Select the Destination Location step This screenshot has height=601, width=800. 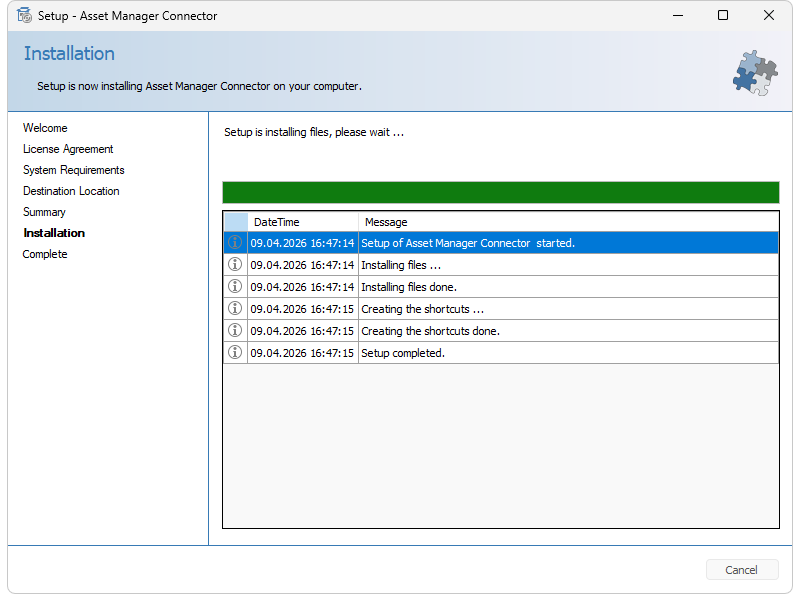click(71, 191)
